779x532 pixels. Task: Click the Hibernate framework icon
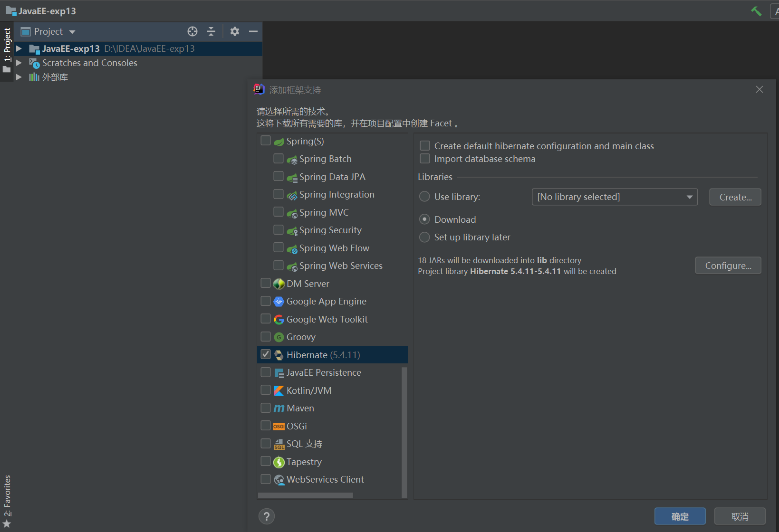(279, 355)
